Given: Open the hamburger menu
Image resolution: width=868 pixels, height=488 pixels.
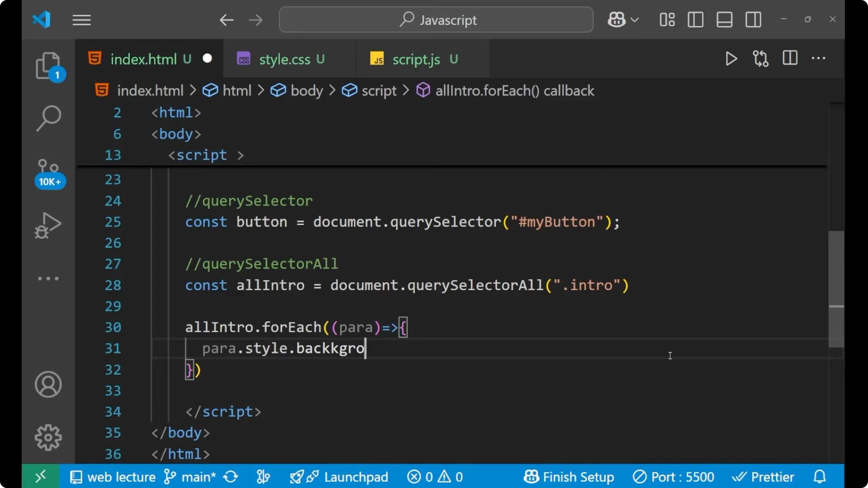Looking at the screenshot, I should point(81,19).
